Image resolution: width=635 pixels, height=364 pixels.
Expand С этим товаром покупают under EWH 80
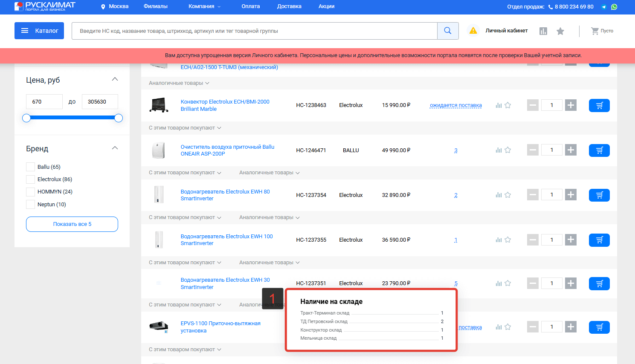[185, 217]
